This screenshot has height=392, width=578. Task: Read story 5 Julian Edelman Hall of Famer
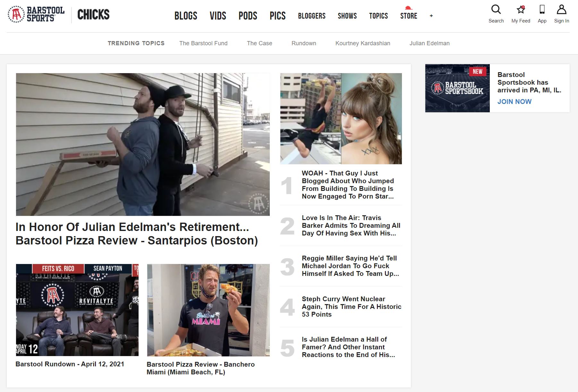click(348, 347)
